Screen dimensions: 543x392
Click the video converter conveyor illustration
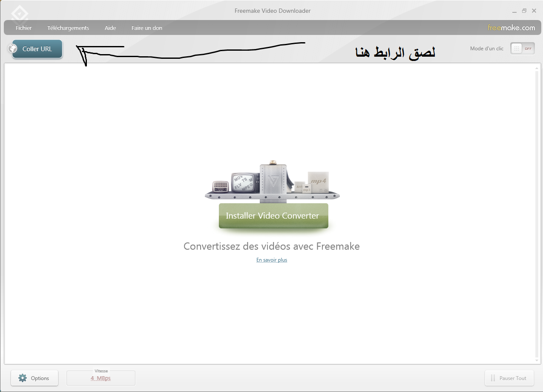272,181
